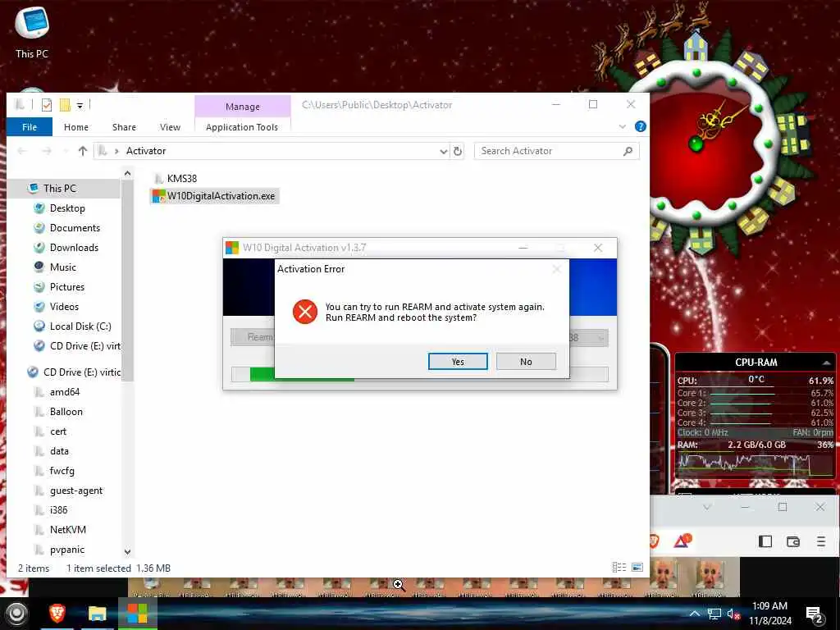Click Yes in the Activation Error dialog

tap(458, 362)
